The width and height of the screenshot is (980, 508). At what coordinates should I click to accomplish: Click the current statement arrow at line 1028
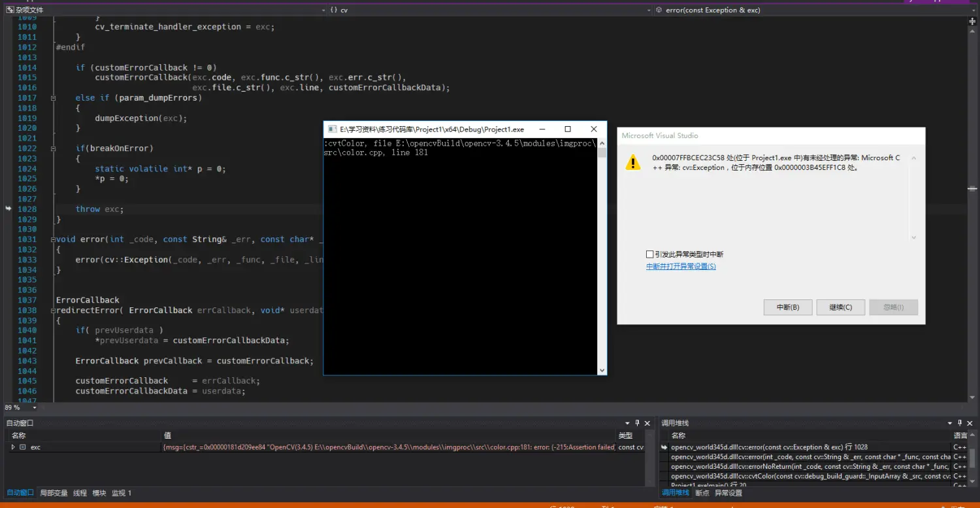[x=8, y=209]
